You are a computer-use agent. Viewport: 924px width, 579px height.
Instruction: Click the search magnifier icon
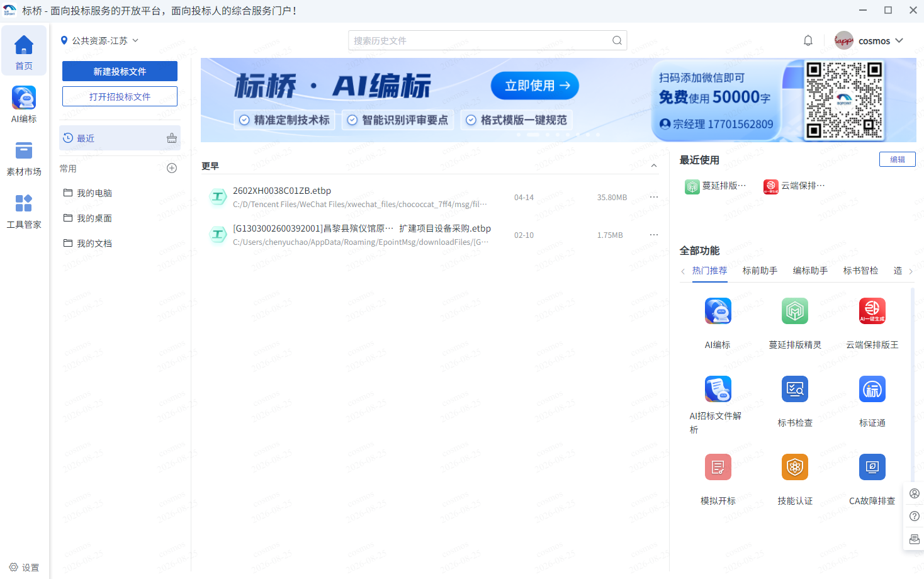[x=617, y=40]
